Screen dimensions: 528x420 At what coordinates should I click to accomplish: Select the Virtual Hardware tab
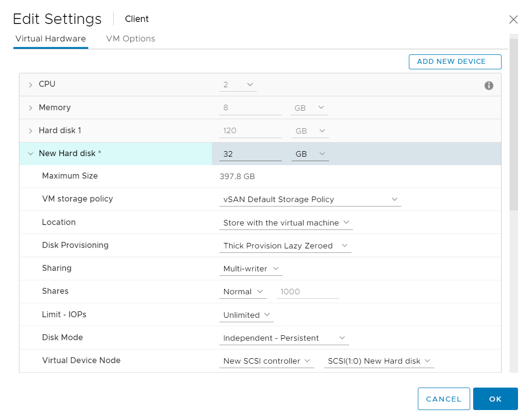click(x=50, y=39)
